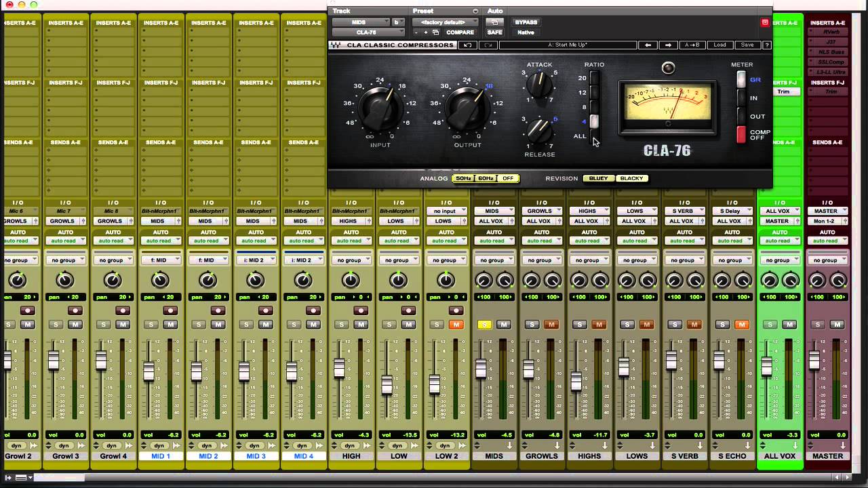868x488 pixels.
Task: Open the MIDS track selector dropdown in plugin
Action: tap(361, 22)
